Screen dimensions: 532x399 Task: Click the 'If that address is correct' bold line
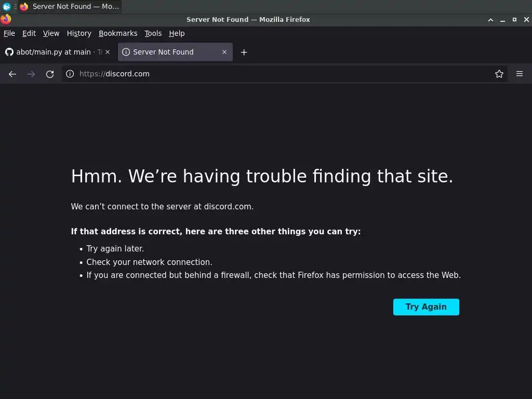[216, 231]
